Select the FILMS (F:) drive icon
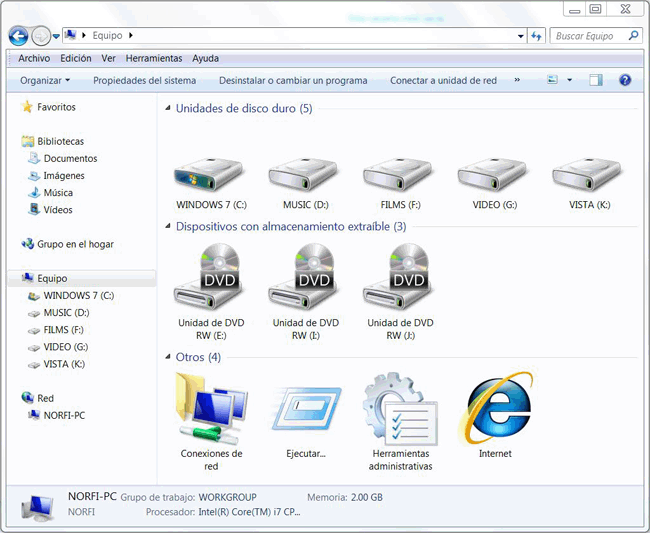 [398, 175]
